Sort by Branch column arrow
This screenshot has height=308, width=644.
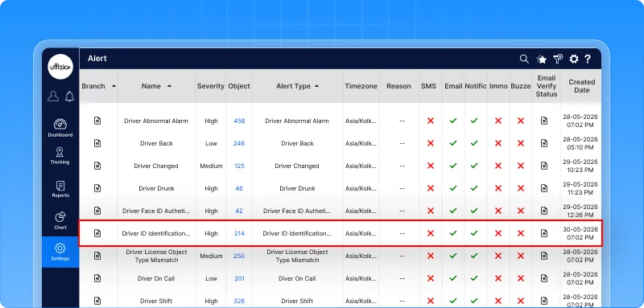(114, 86)
